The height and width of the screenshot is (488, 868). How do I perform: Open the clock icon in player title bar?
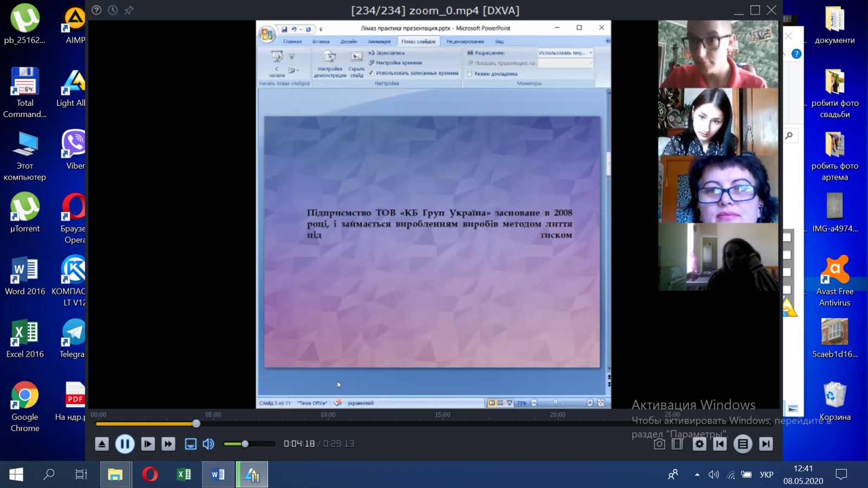tap(113, 10)
